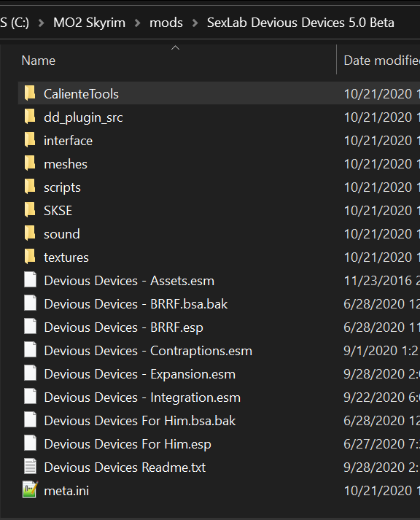Select the textures folder name
This screenshot has height=520, width=420.
tap(66, 257)
